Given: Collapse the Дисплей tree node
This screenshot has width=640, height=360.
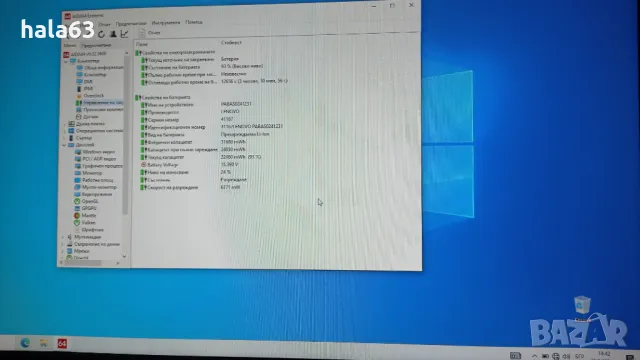Looking at the screenshot, I should (64, 145).
